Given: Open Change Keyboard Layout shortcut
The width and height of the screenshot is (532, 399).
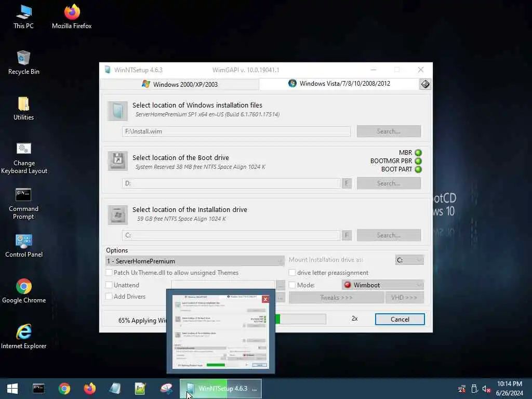Looking at the screenshot, I should click(x=24, y=158).
